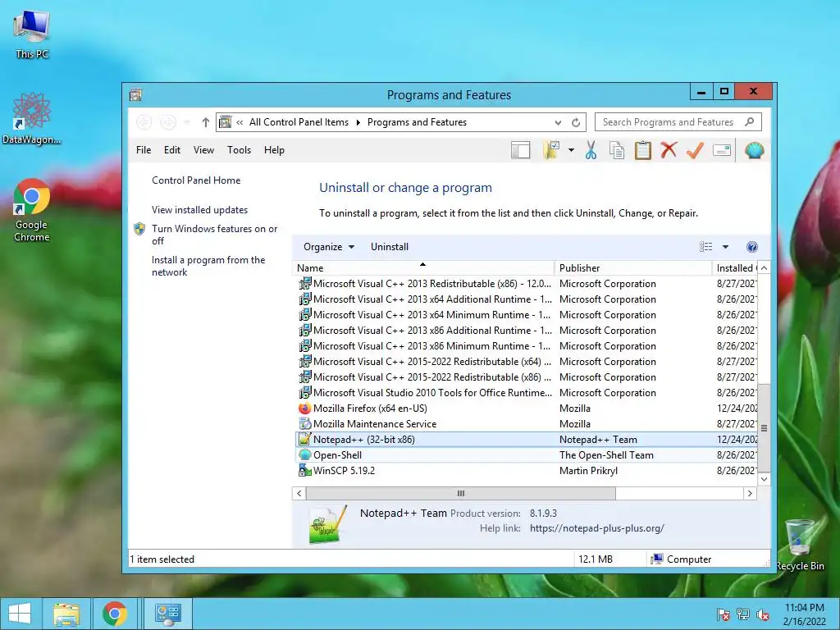Expand breadcrumb arrow after All Control Panel Items
Viewport: 840px width, 630px height.
coord(358,123)
